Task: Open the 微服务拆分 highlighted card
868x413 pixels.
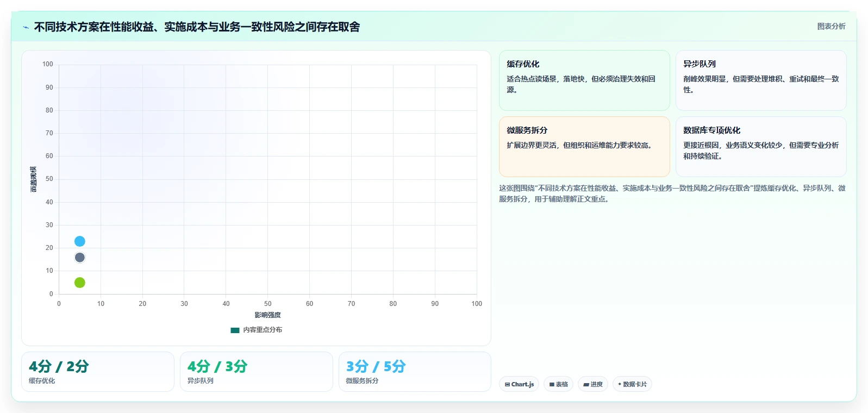Action: coord(584,147)
